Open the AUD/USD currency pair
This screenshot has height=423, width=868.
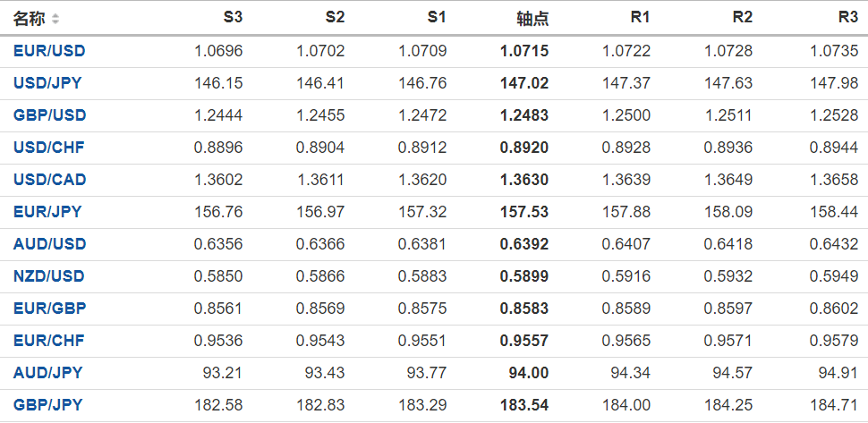click(49, 244)
